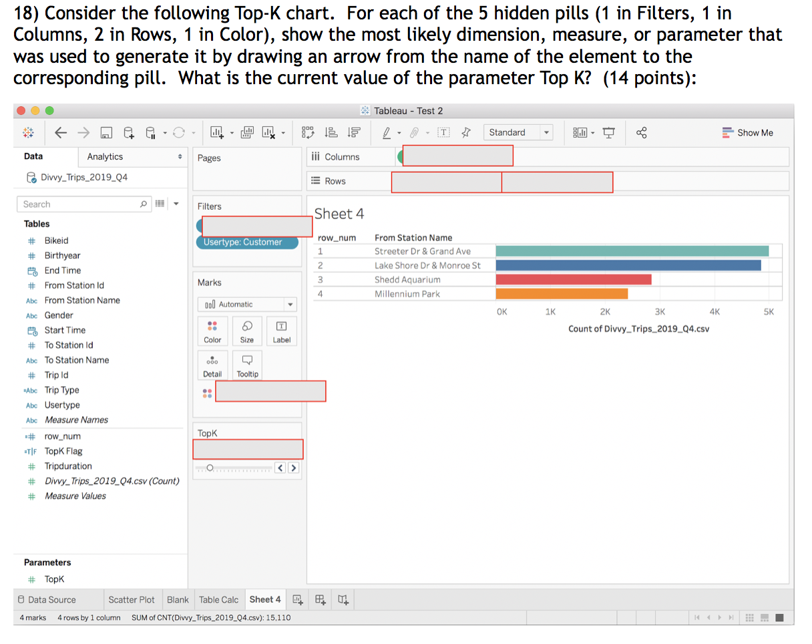This screenshot has width=812, height=644.
Task: Open show/hide cards icon
Action: pos(580,132)
